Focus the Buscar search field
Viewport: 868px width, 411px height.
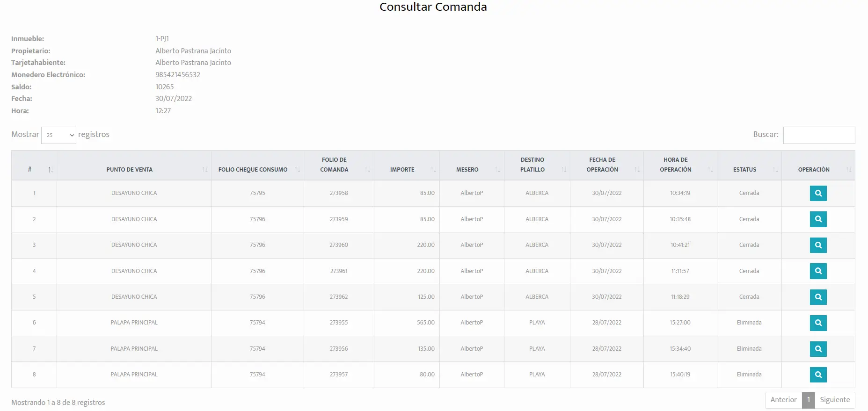(x=819, y=135)
